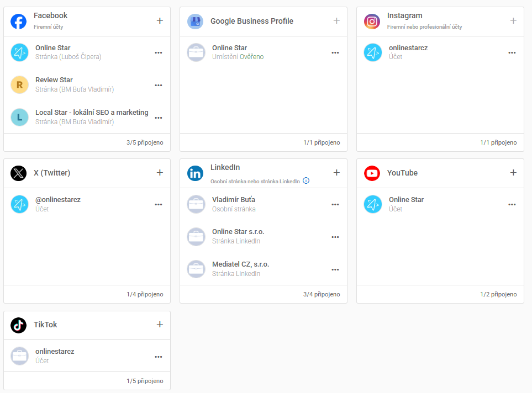Select Online Star under Facebook

pyautogui.click(x=53, y=48)
